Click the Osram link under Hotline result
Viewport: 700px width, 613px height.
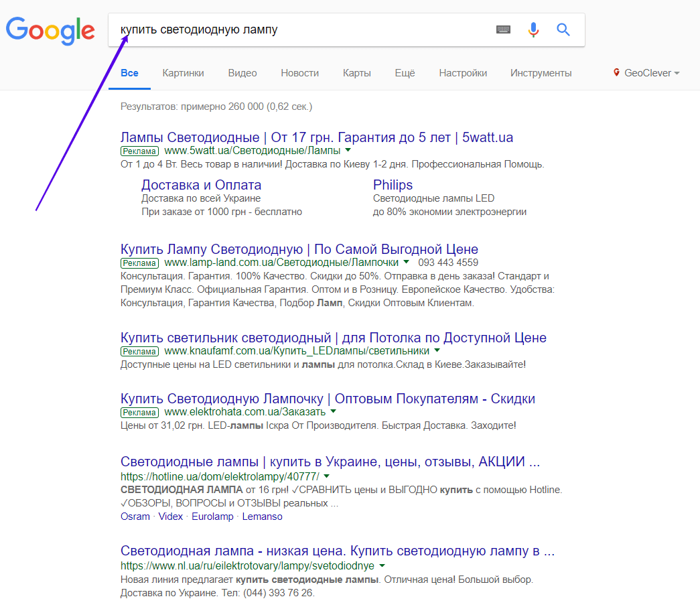pos(135,517)
